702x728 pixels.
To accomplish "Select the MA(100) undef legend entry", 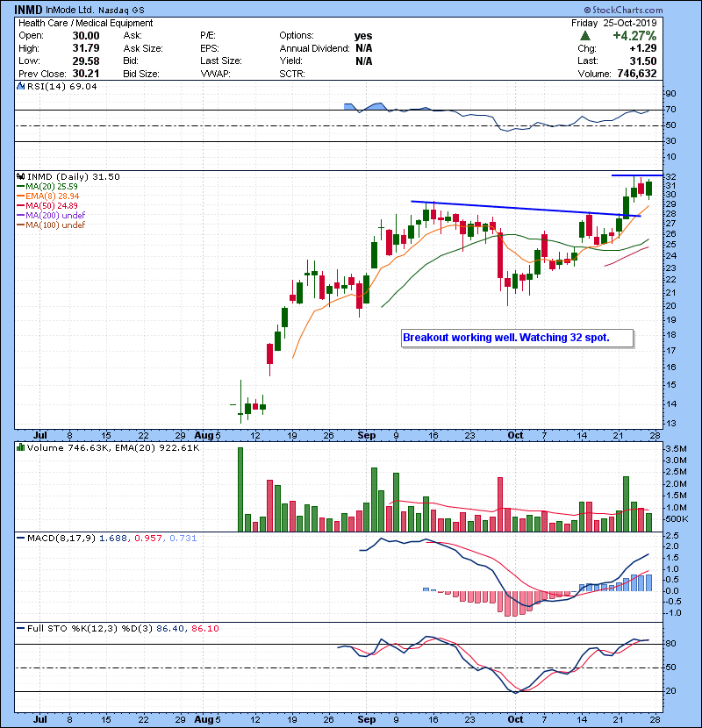I will pos(51,225).
